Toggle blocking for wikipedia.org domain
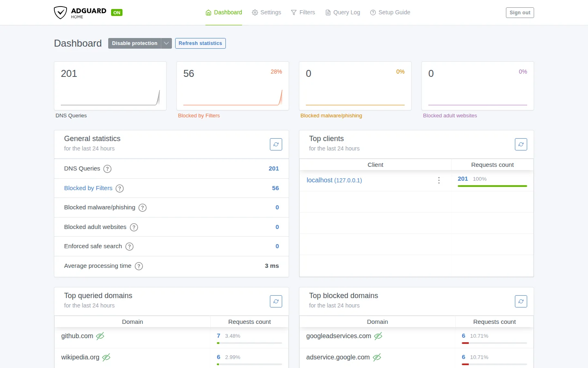 point(106,357)
